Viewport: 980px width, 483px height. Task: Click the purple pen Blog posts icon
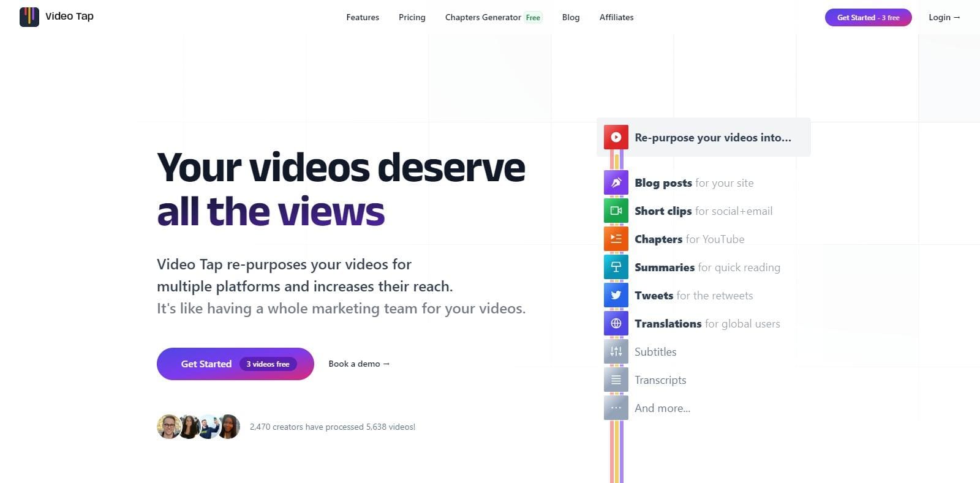tap(616, 182)
